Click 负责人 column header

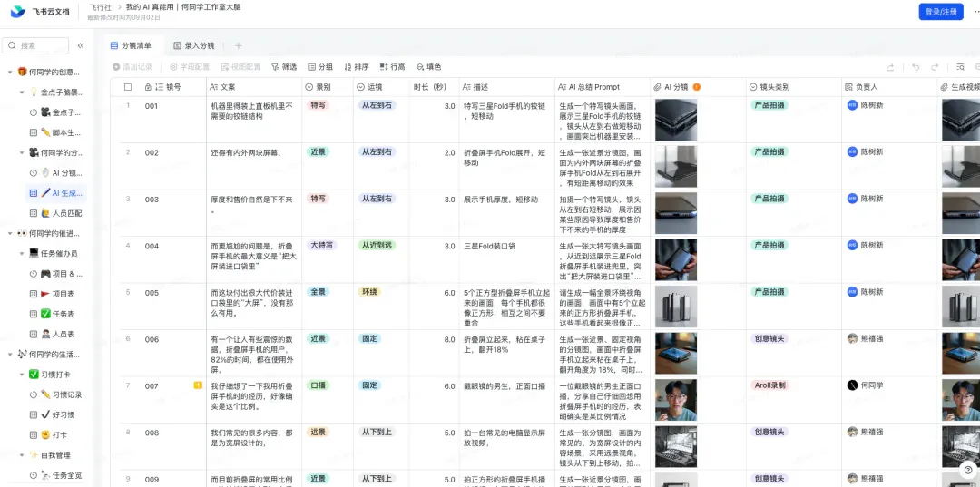(x=889, y=87)
